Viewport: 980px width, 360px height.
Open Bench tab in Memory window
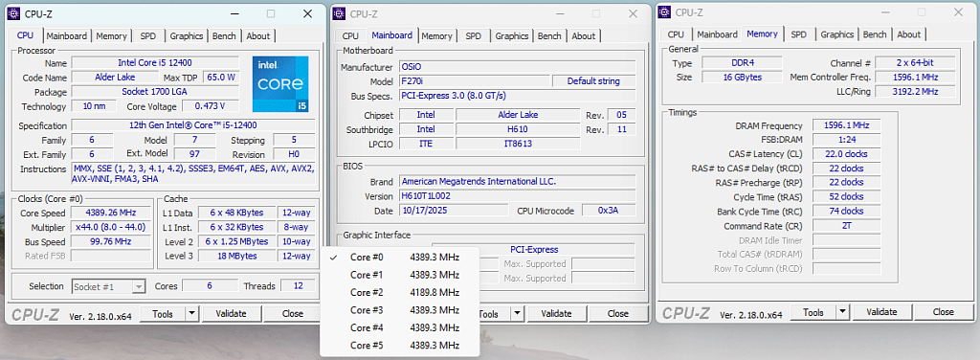[x=875, y=34]
